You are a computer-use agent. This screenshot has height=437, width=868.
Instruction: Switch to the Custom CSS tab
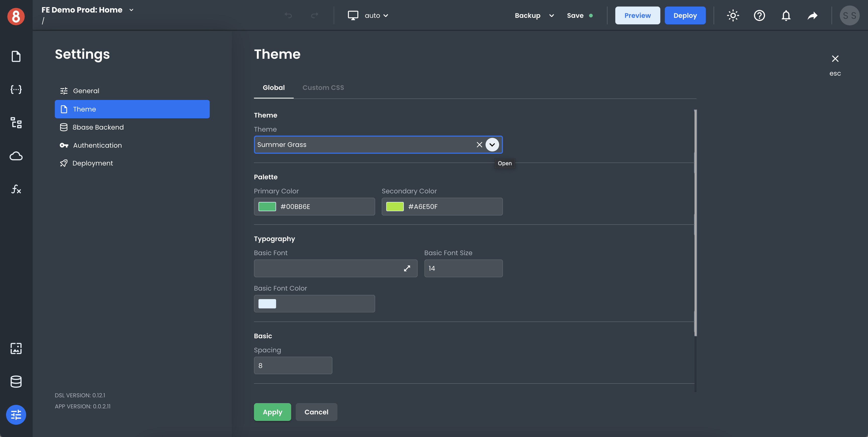pyautogui.click(x=323, y=88)
